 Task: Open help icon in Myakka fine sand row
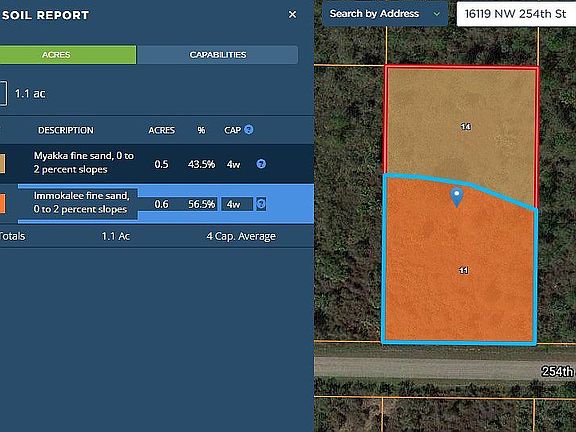(261, 164)
